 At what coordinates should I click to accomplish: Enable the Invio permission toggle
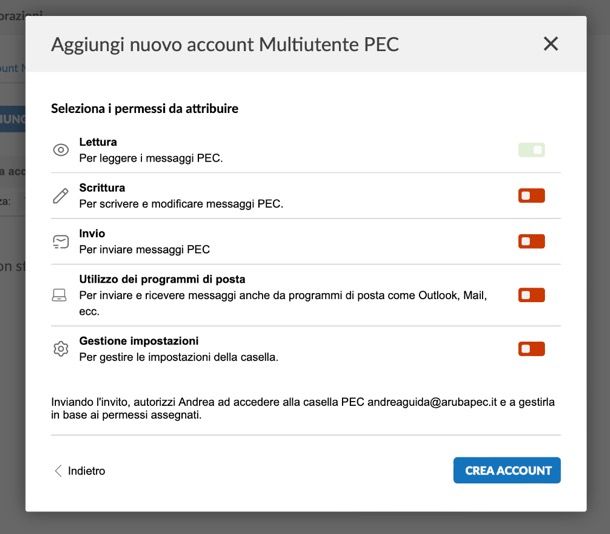click(x=531, y=242)
